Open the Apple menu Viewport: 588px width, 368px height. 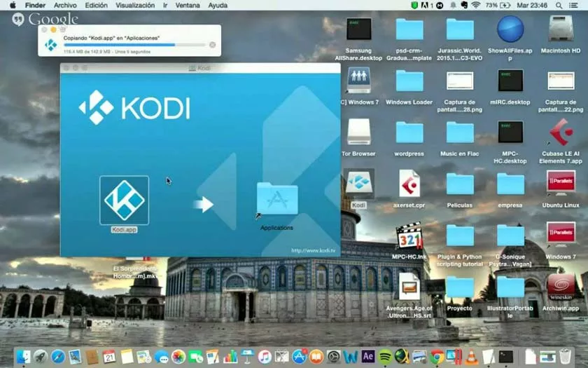pyautogui.click(x=13, y=6)
